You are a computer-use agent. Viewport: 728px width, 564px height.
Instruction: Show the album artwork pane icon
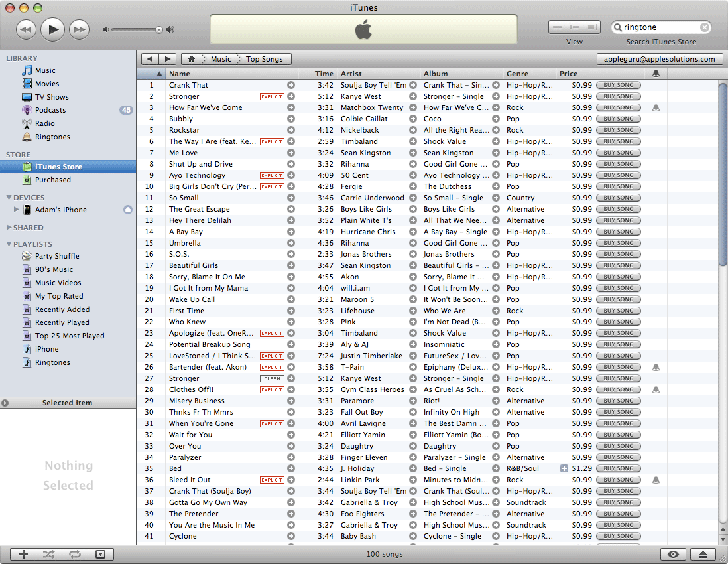click(x=100, y=554)
